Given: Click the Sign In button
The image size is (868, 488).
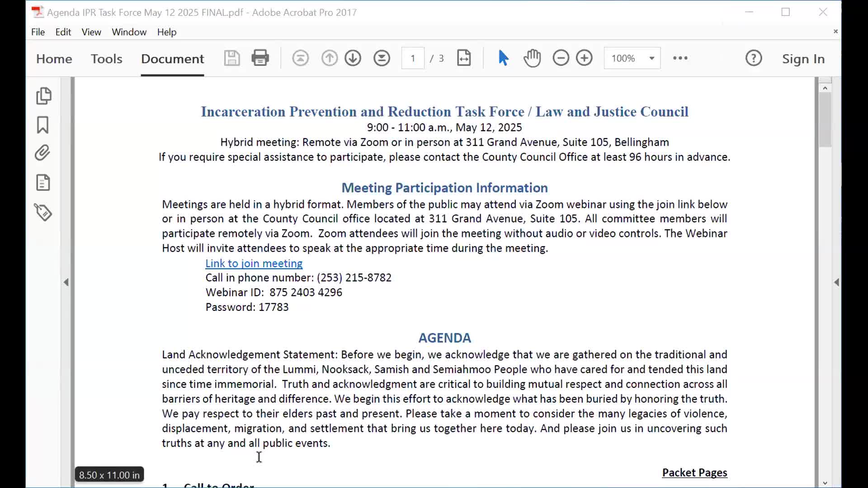Looking at the screenshot, I should tap(803, 59).
